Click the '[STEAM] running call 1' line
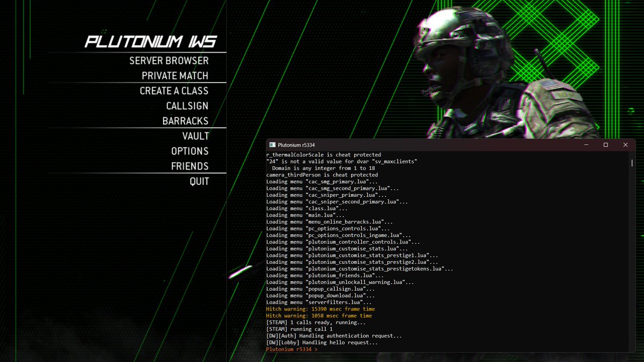 (x=299, y=329)
